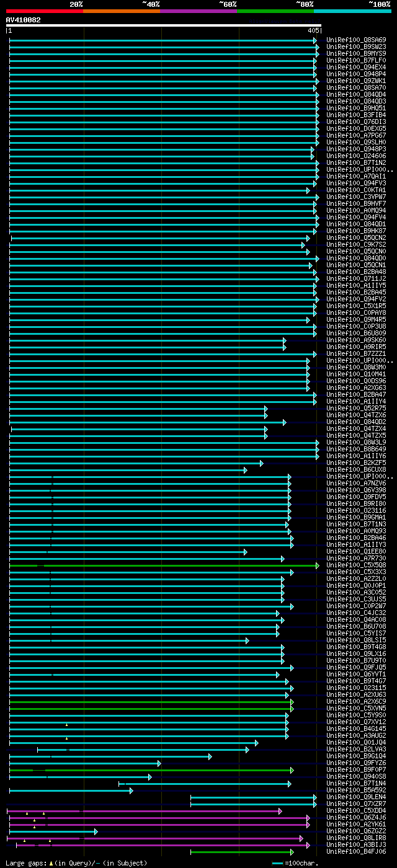The image size is (397, 868).
Task: Click the green ~80% identity legend segment
Action: click(x=275, y=11)
